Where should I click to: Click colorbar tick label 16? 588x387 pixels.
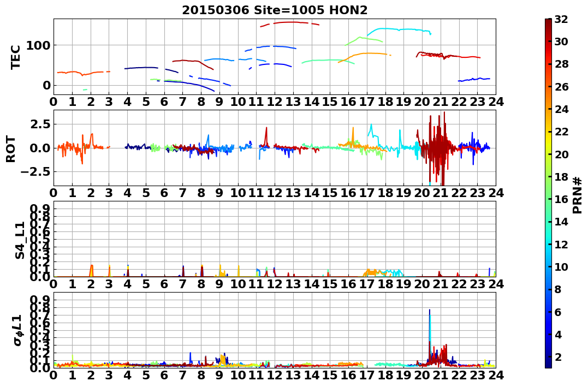click(x=561, y=199)
